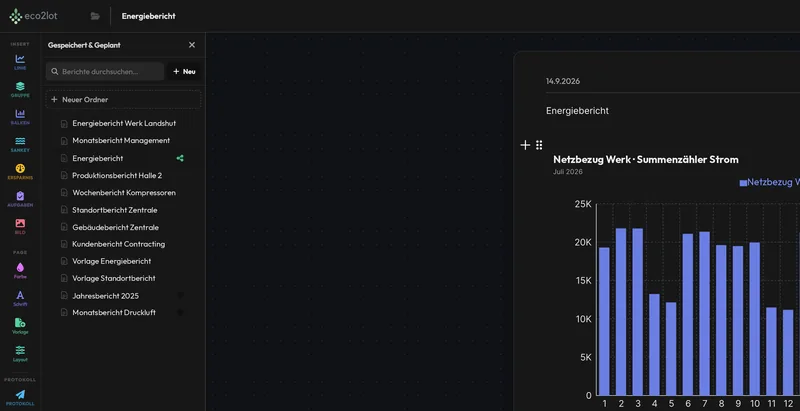The image size is (800, 411).
Task: Insert an Aufgaben tasks block
Action: click(20, 199)
